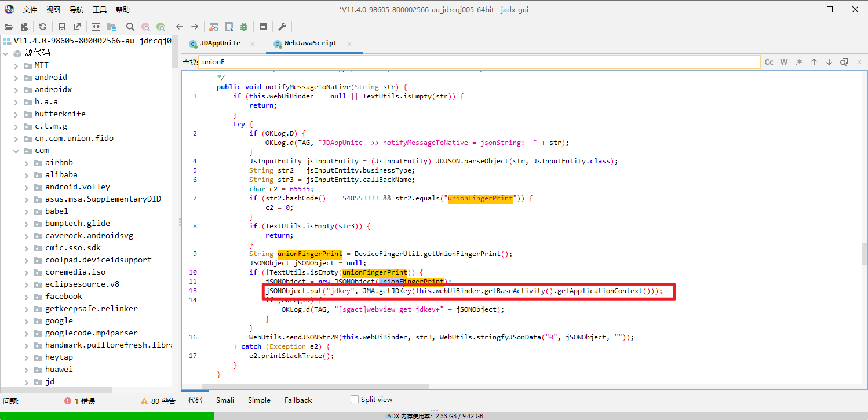Expand the facebook package node
The image size is (868, 420).
(x=27, y=296)
